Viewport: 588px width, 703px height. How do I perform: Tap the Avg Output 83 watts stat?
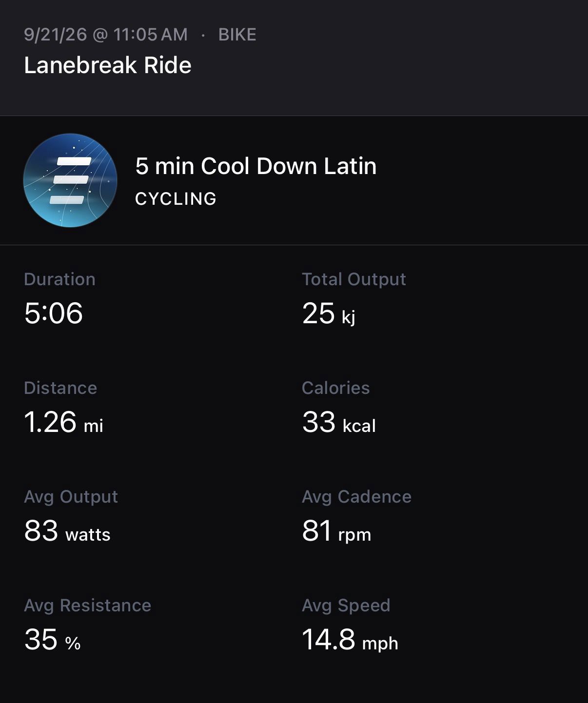71,516
